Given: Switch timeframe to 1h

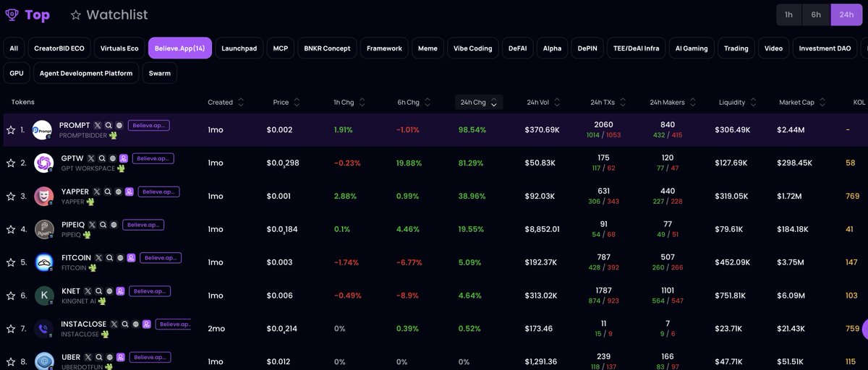Looking at the screenshot, I should click(788, 14).
